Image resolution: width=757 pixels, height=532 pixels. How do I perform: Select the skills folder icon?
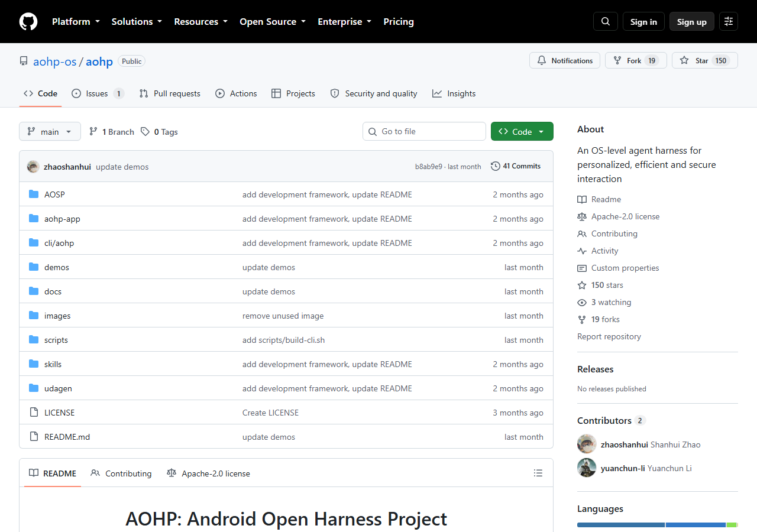coord(34,364)
